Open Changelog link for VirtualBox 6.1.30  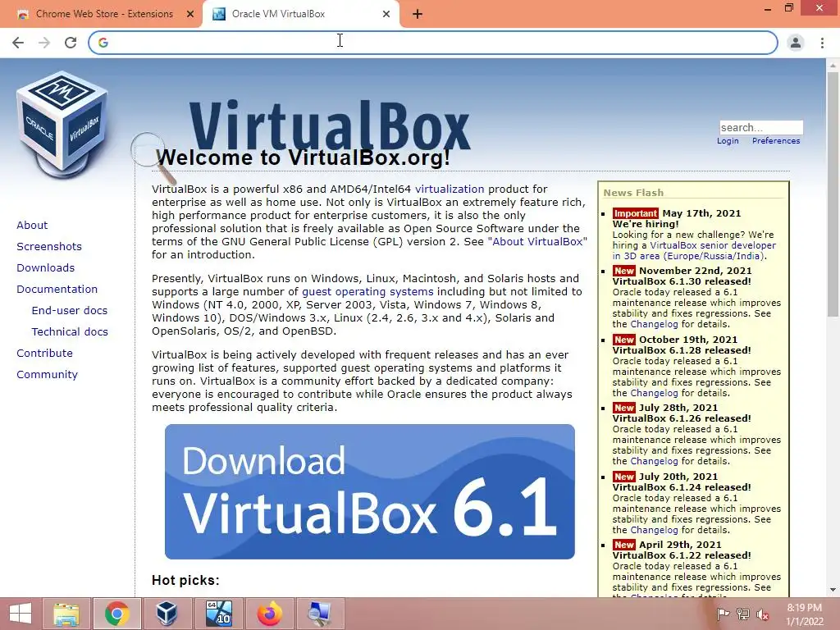(x=654, y=324)
